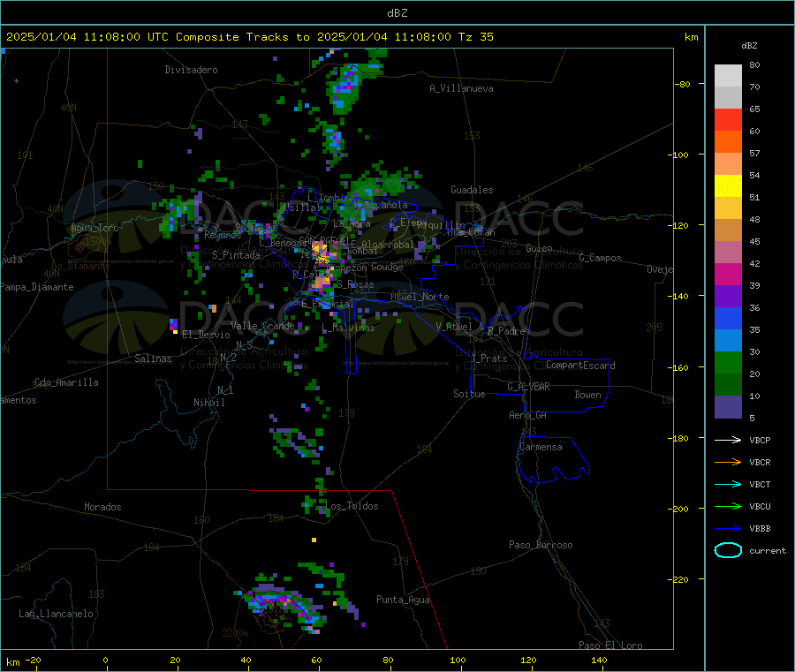The image size is (795, 672).
Task: Click the Carmensa map label
Action: pos(541,448)
